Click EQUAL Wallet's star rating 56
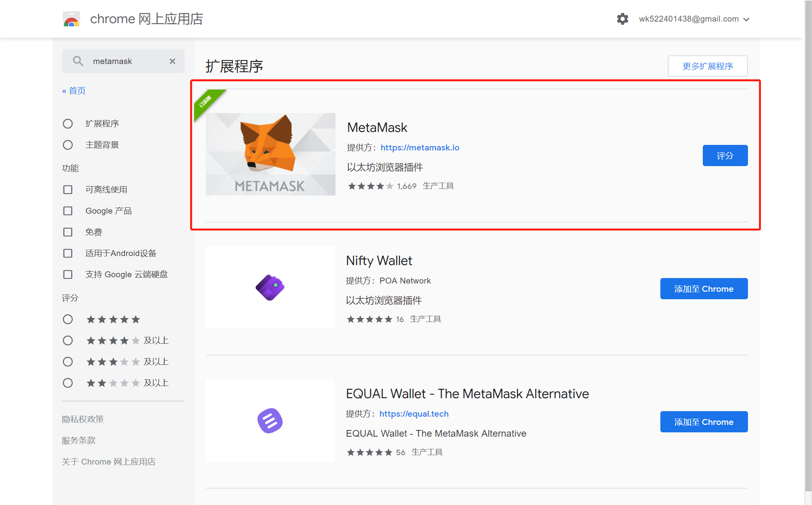The image size is (812, 505). pyautogui.click(x=376, y=452)
